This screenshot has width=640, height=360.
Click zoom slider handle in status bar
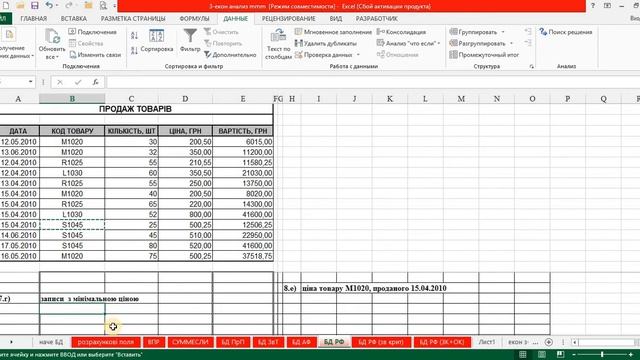coord(602,354)
